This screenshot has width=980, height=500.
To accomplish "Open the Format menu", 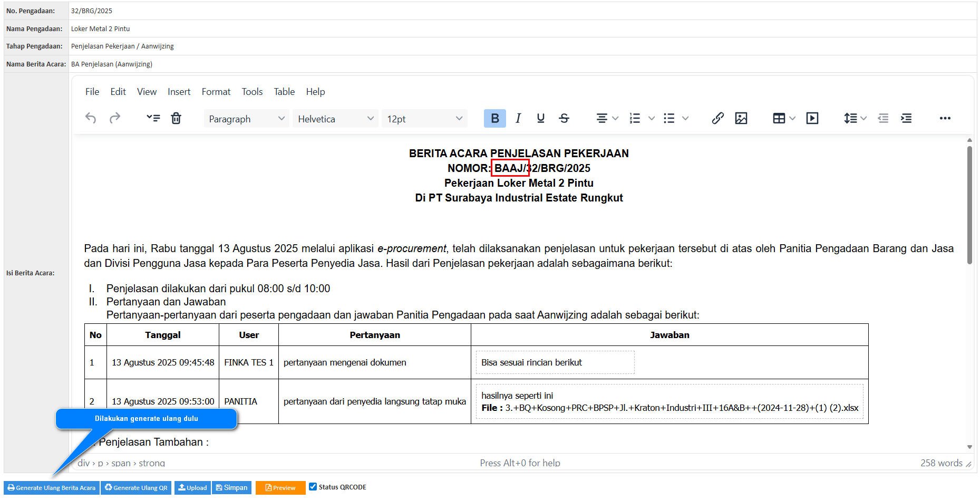I will [x=216, y=92].
